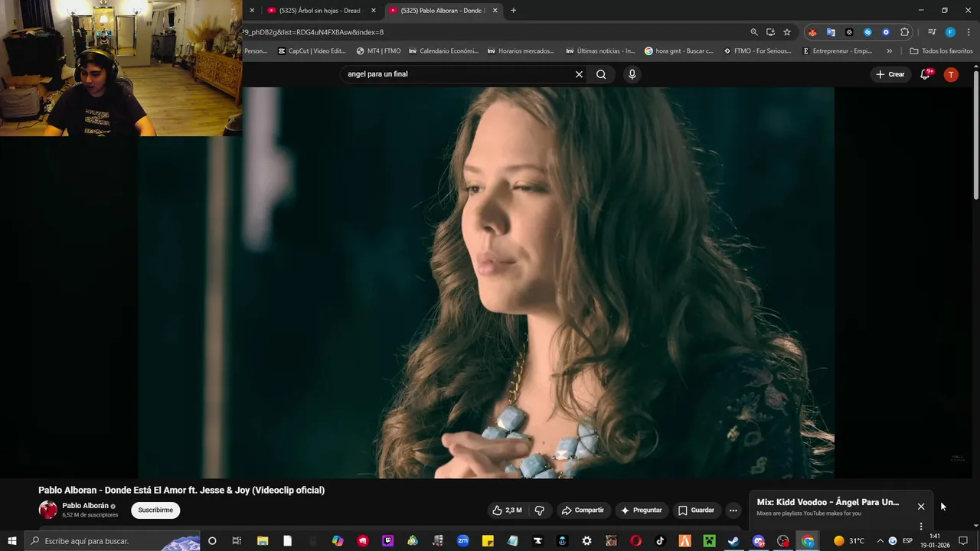
Task: Open Task View in the taskbar
Action: tap(237, 541)
